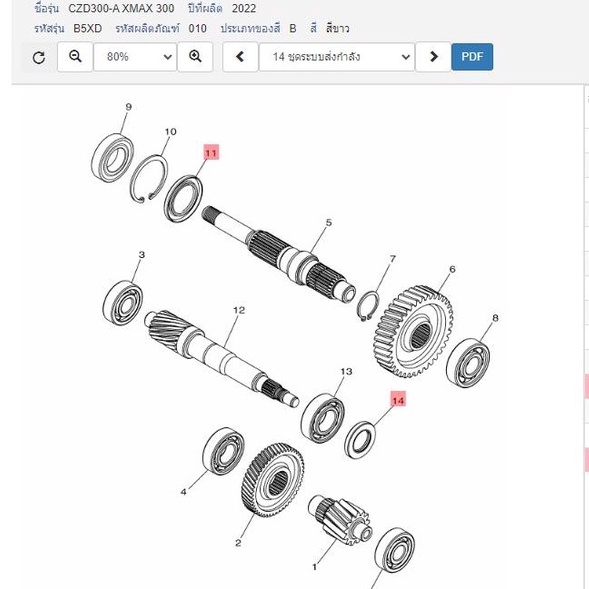Click the refresh/reset view icon
The height and width of the screenshot is (589, 589).
[x=39, y=57]
